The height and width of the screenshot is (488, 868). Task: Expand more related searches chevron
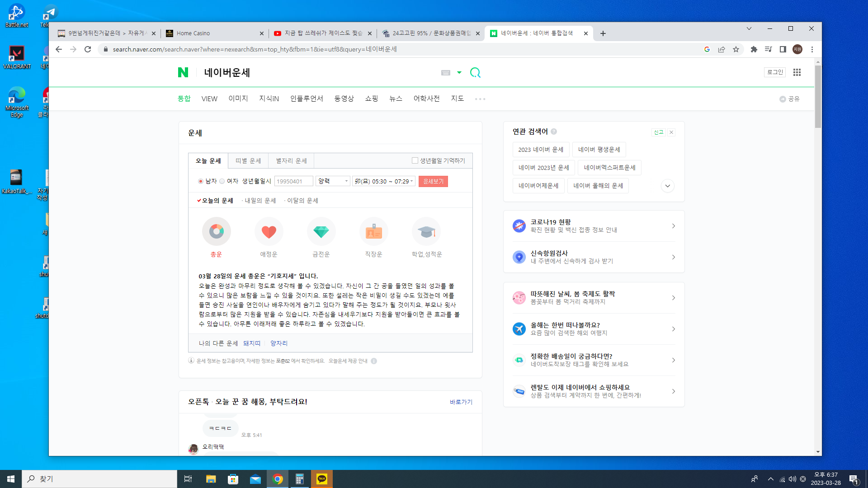(x=667, y=186)
